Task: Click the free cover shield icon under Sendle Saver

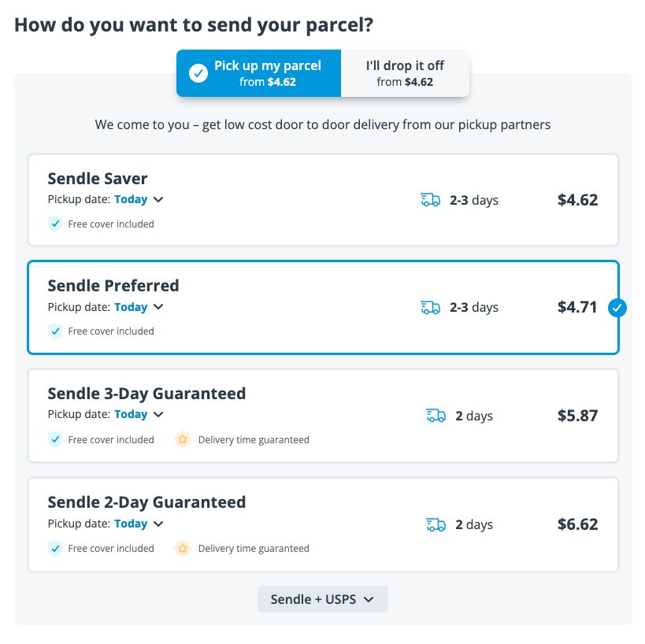Action: coord(54,224)
